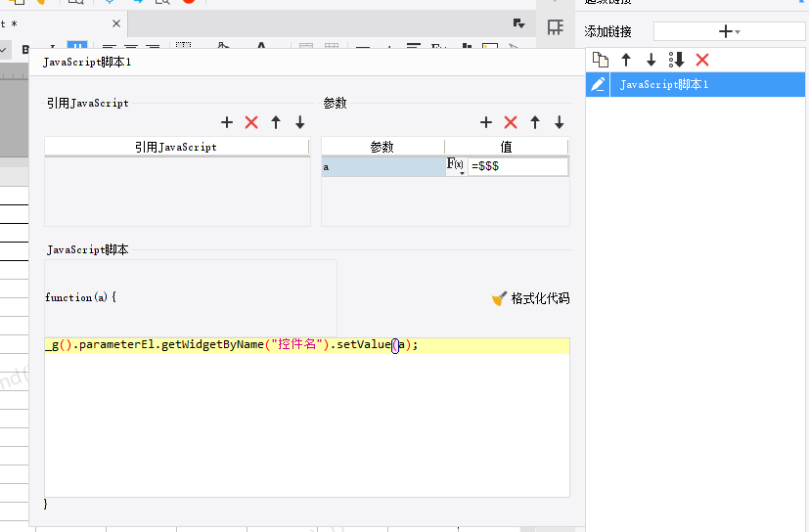Click inside the JavaScript code line
Image resolution: width=809 pixels, height=532 pixels.
click(307, 344)
